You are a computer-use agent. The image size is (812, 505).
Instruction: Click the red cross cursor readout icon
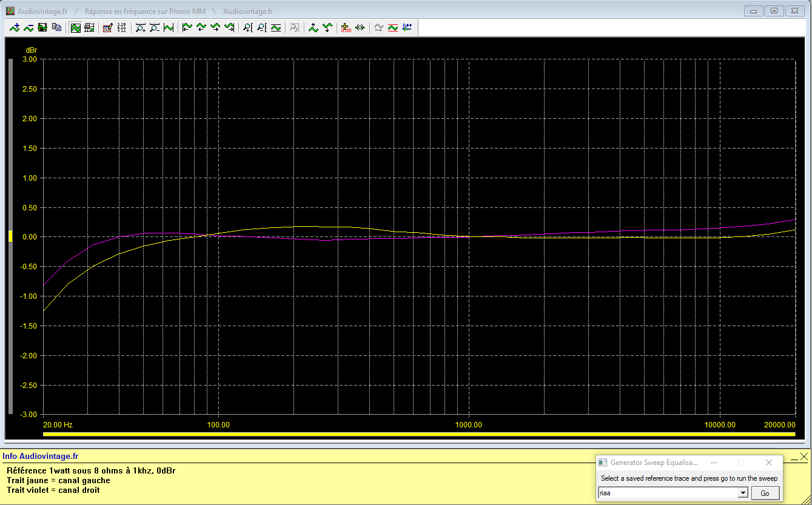tap(346, 27)
